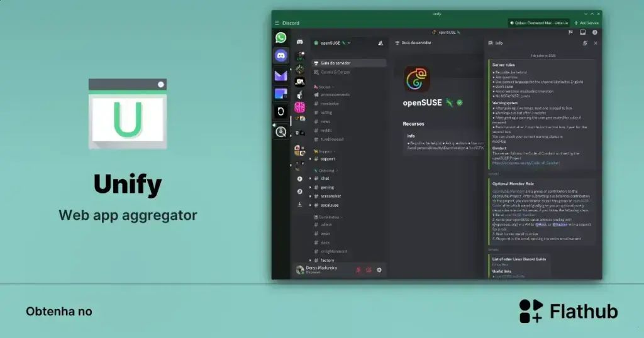
Task: Click Denys Madureira user avatar
Action: [x=300, y=270]
